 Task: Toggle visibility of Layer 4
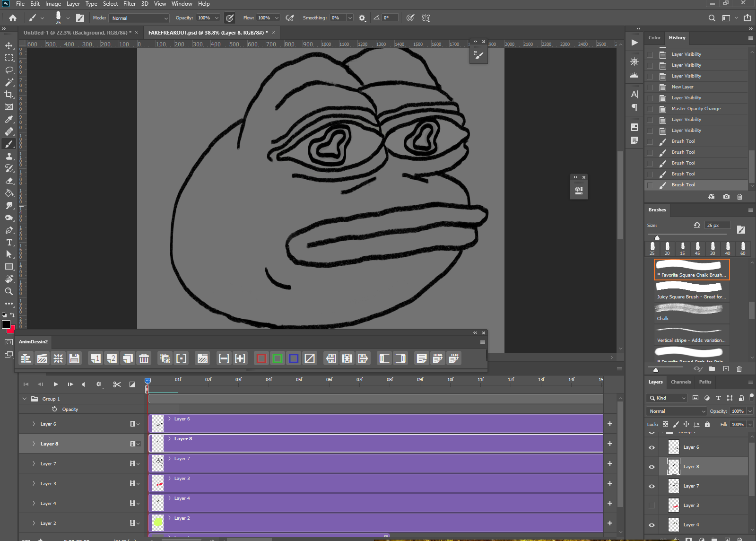point(652,525)
